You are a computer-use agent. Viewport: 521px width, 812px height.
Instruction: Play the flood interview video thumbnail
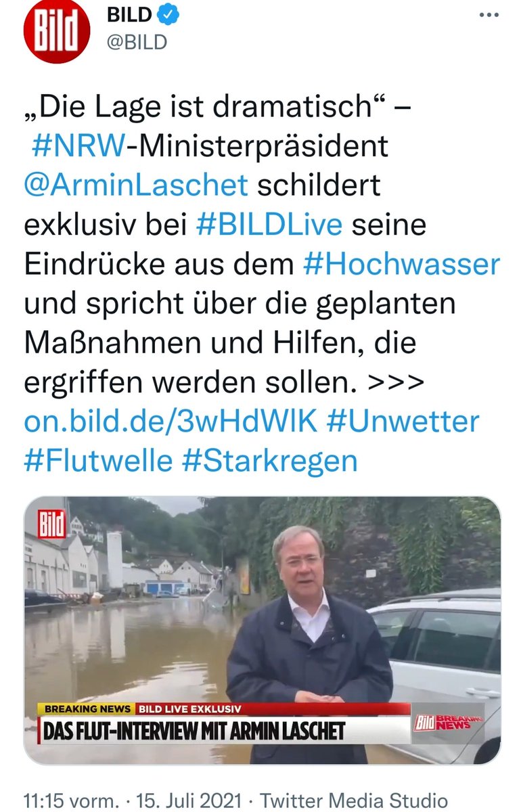click(263, 631)
